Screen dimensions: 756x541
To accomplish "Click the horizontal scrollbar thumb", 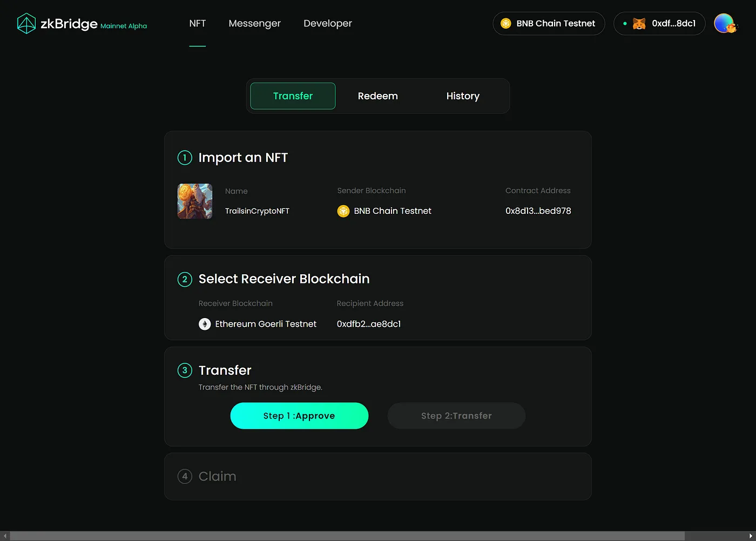I will 347,536.
